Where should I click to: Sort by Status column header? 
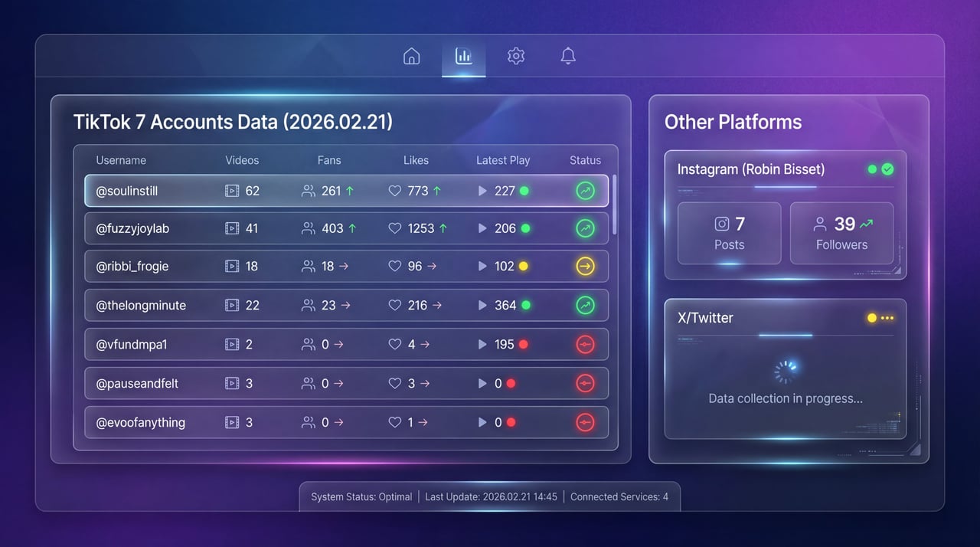point(585,160)
